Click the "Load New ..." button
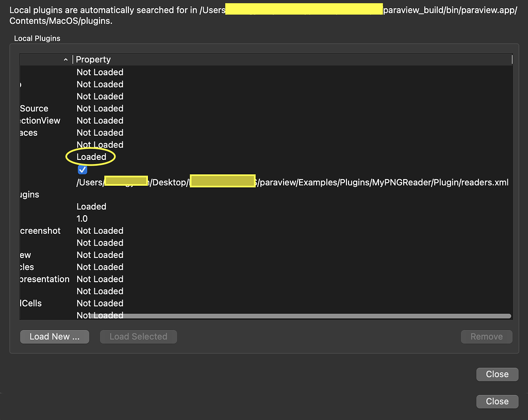The width and height of the screenshot is (528, 420). [x=54, y=336]
